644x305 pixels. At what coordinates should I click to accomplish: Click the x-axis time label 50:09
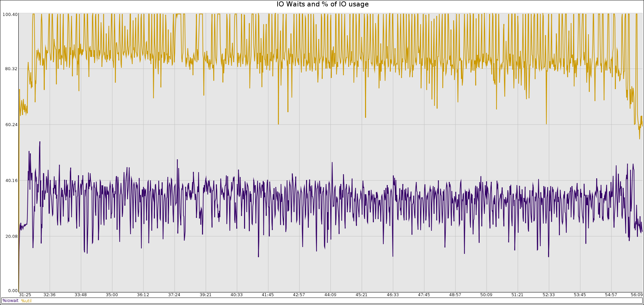[x=486, y=295]
